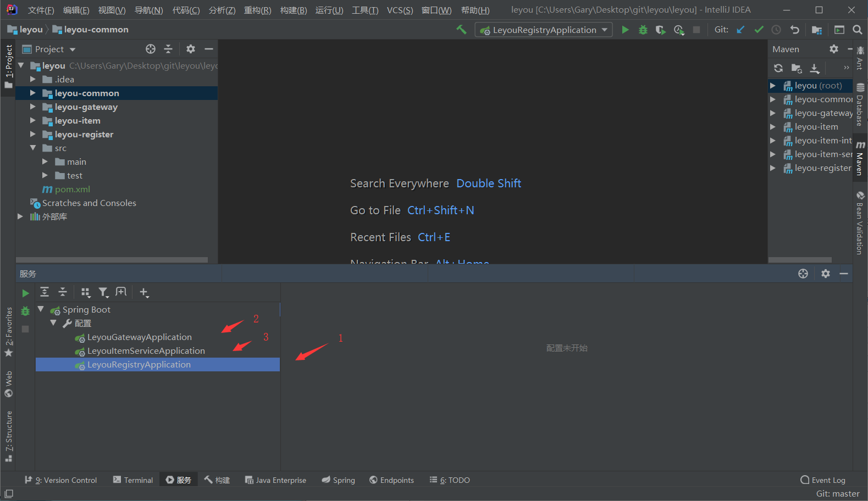Image resolution: width=868 pixels, height=501 pixels.
Task: Open Project panel gear settings
Action: pyautogui.click(x=191, y=49)
